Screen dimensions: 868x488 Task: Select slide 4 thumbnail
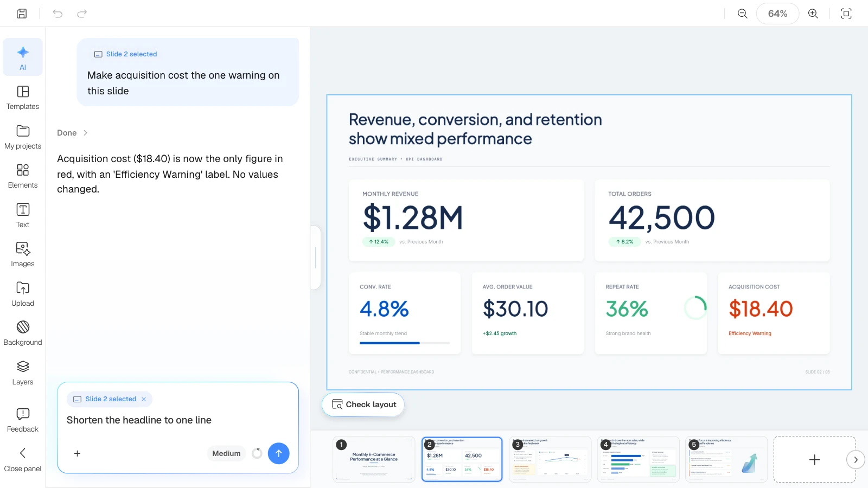point(638,459)
